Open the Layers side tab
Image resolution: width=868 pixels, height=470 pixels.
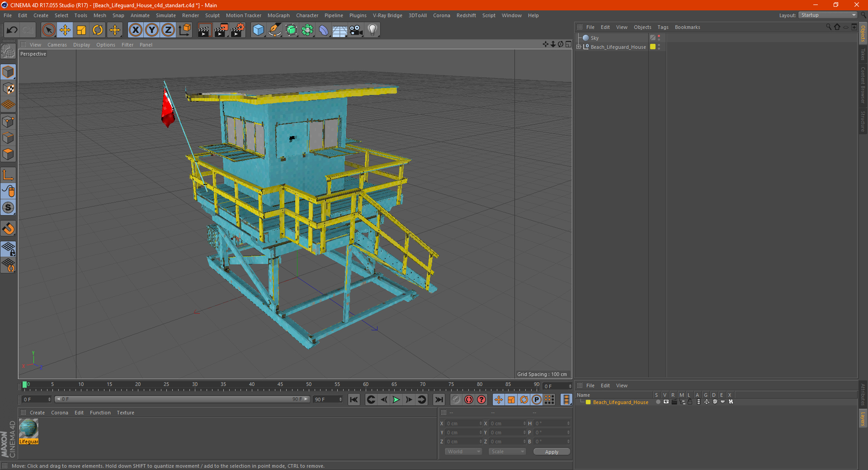coord(863,419)
